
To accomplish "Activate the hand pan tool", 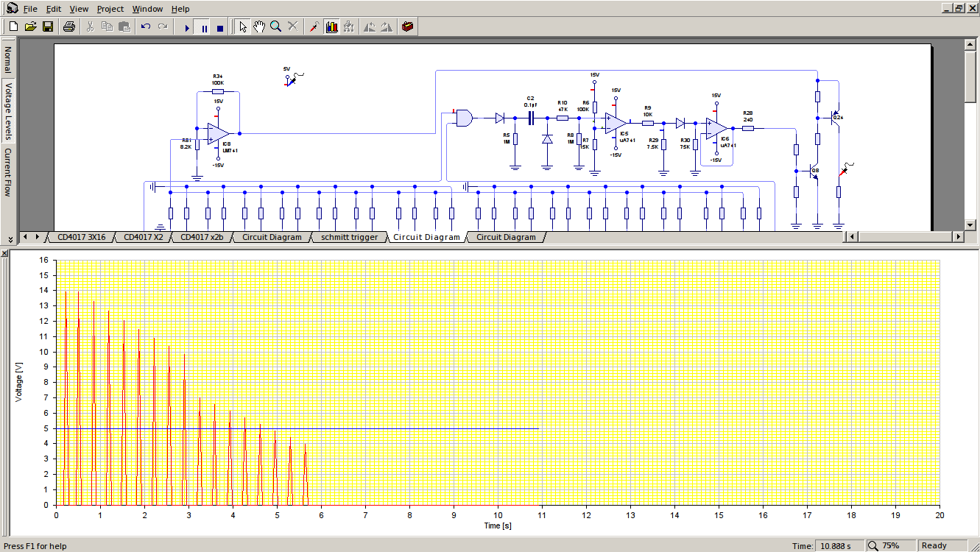I will pyautogui.click(x=259, y=27).
